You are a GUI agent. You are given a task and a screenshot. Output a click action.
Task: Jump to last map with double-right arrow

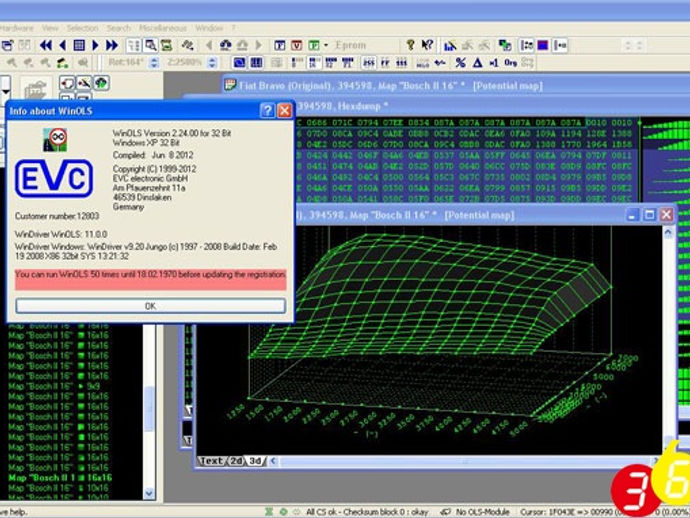pyautogui.click(x=112, y=45)
